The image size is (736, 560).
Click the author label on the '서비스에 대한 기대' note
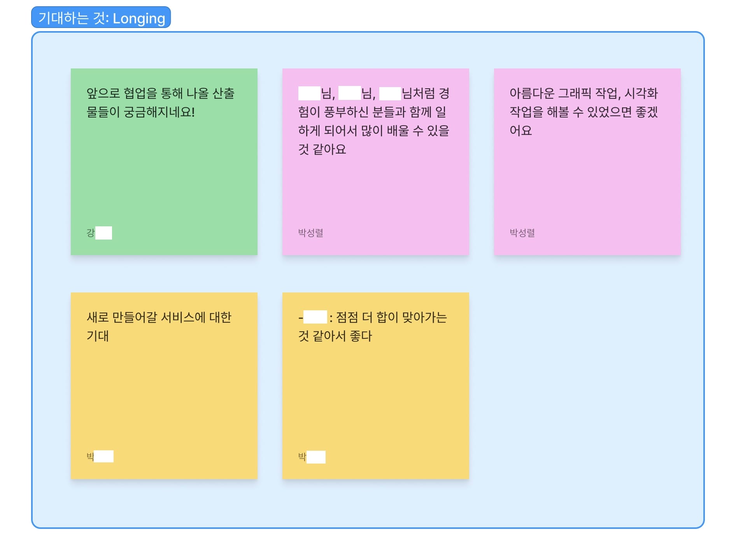click(x=100, y=456)
